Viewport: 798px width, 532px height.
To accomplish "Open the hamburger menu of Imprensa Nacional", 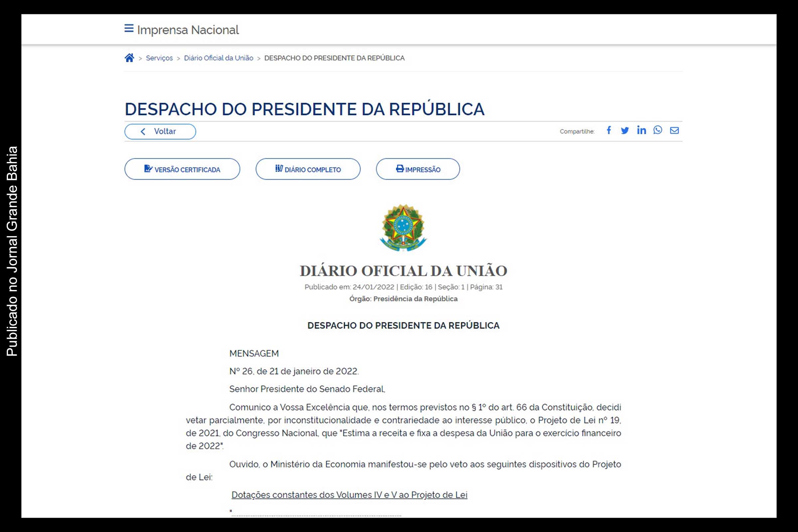I will 129,29.
